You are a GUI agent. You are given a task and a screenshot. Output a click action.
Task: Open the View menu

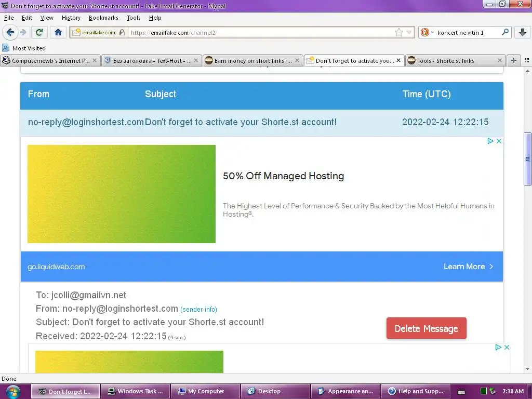click(47, 18)
